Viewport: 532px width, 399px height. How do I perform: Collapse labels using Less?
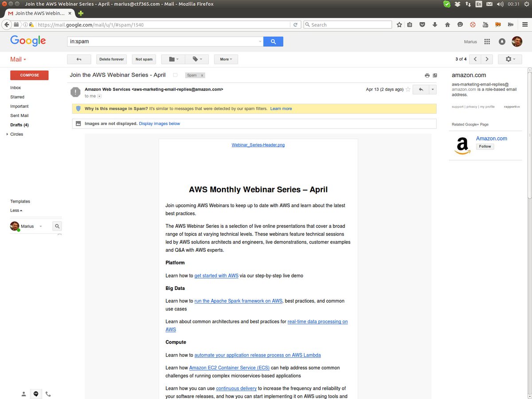(16, 211)
